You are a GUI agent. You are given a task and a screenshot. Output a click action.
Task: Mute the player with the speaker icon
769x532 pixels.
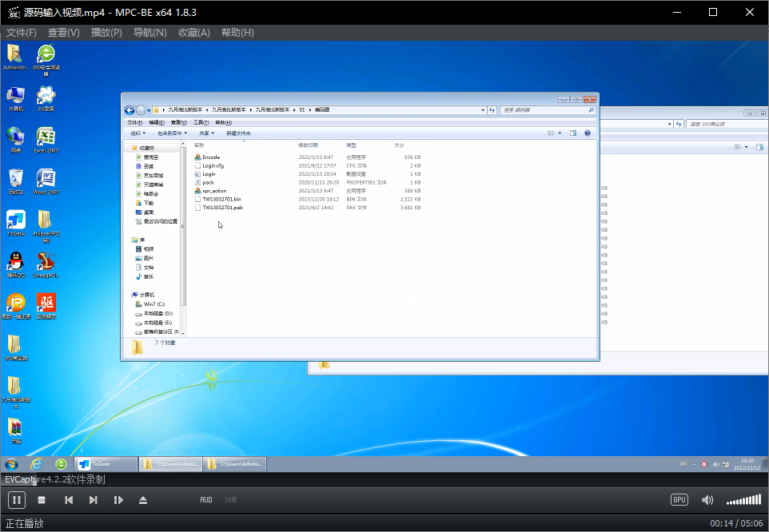(707, 500)
